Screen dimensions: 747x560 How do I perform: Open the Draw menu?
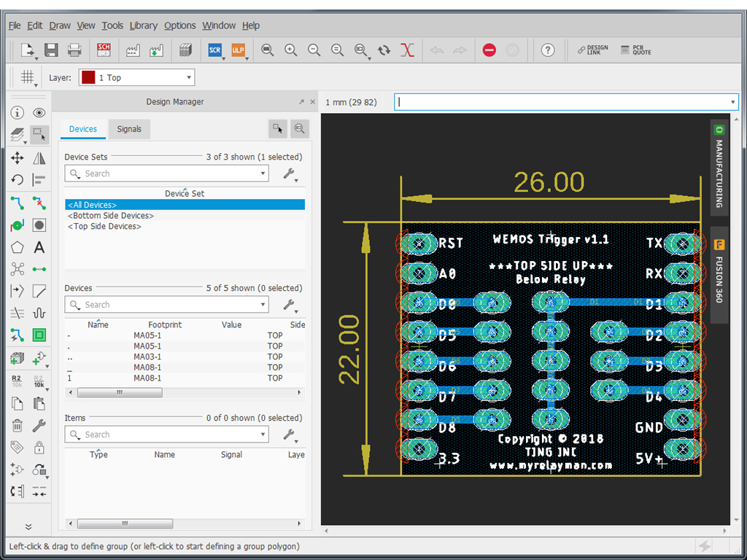(60, 26)
